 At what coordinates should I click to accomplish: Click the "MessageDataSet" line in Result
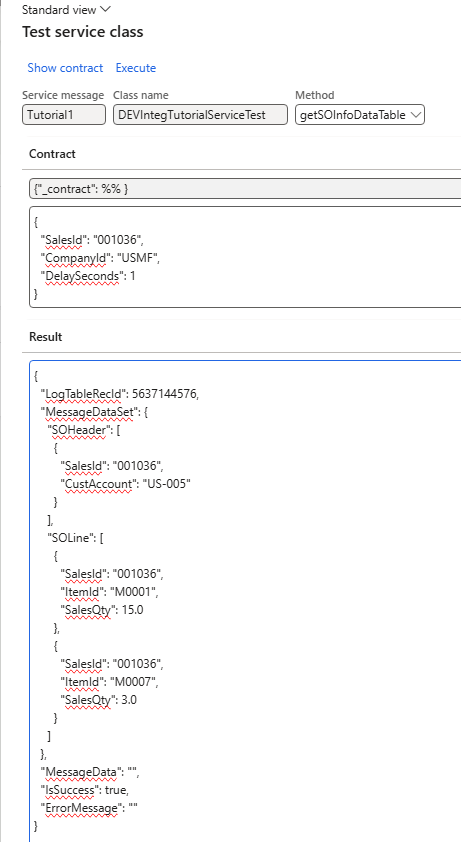[97, 412]
